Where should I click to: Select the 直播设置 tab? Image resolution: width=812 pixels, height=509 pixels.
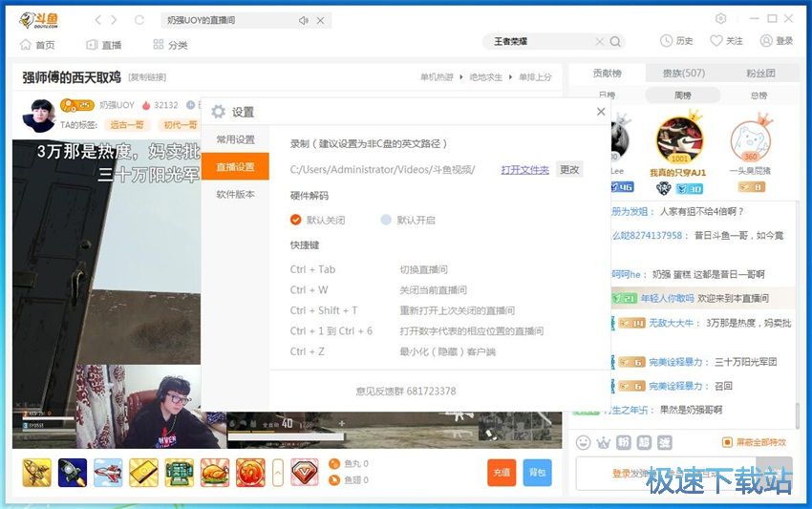235,166
